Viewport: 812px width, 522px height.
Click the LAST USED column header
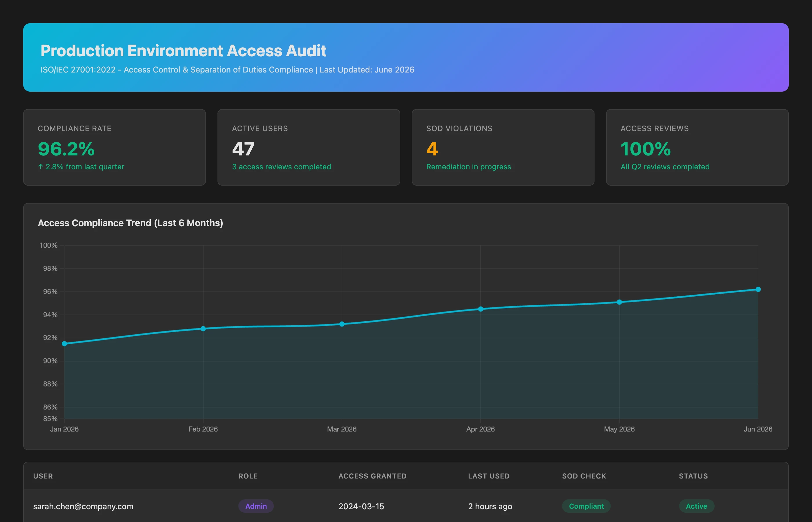tap(489, 476)
